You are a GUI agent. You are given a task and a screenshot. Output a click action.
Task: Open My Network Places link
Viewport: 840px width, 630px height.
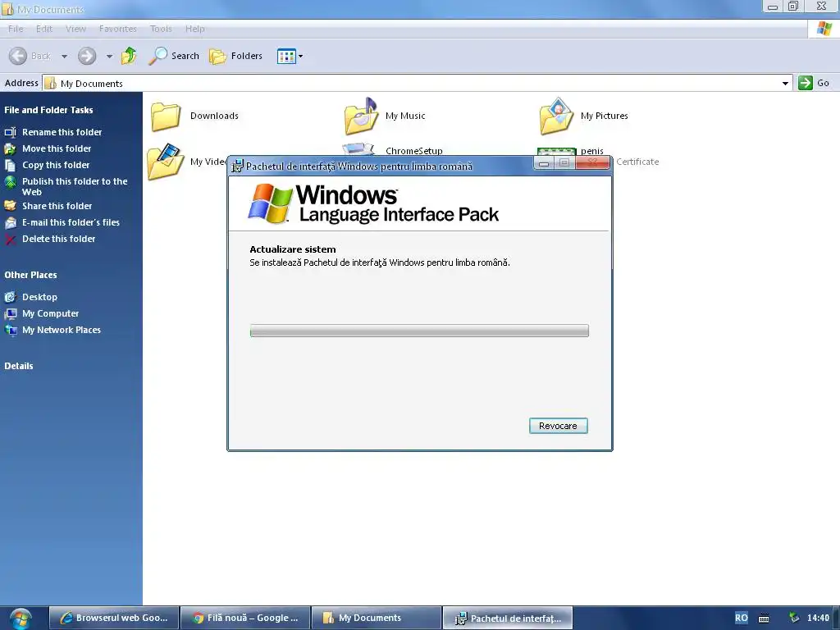pyautogui.click(x=61, y=330)
